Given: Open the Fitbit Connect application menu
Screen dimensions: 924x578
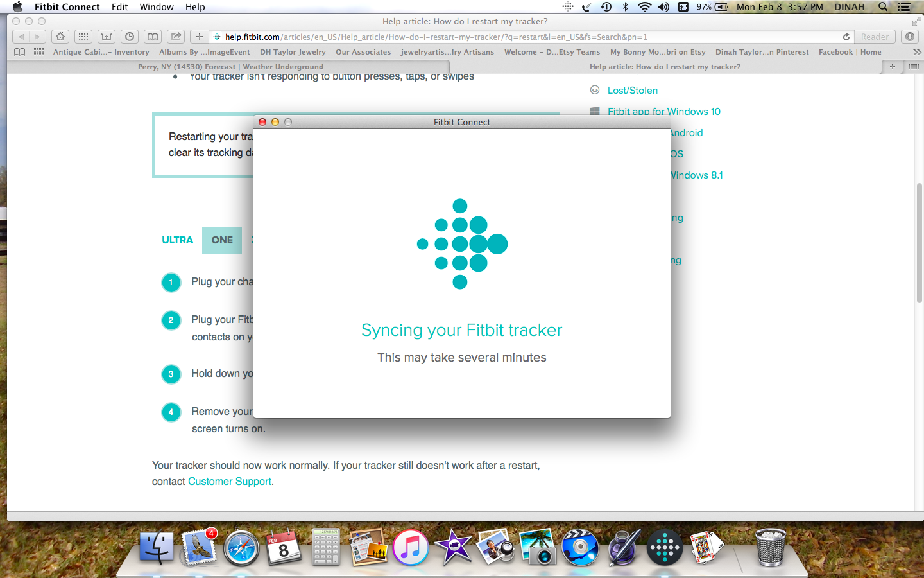Looking at the screenshot, I should tap(67, 7).
